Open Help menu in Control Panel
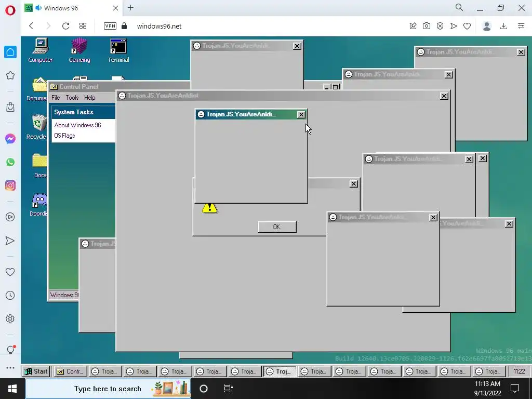The image size is (532, 399). 89,98
